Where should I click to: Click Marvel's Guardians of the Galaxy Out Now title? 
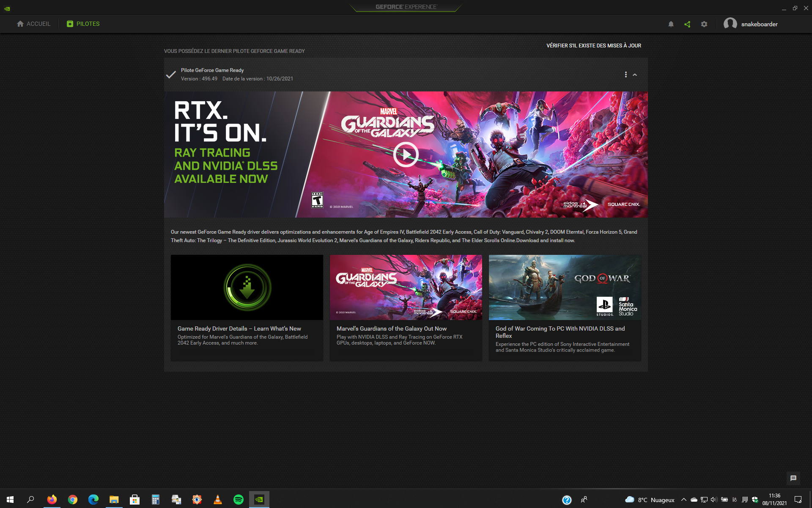pos(392,329)
